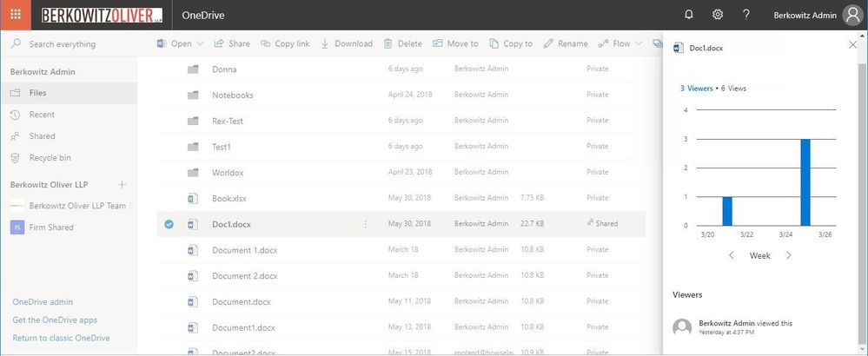Close the Doc1.docx details pane
The height and width of the screenshot is (356, 868).
(852, 45)
